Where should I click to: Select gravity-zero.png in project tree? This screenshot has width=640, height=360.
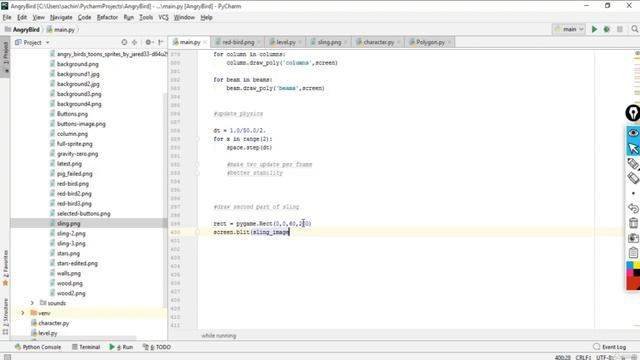[78, 154]
